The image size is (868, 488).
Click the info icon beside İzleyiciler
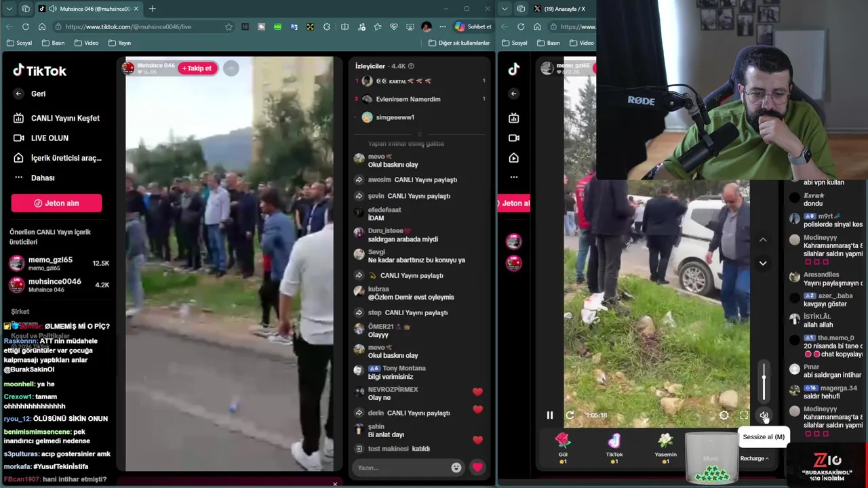tap(411, 66)
